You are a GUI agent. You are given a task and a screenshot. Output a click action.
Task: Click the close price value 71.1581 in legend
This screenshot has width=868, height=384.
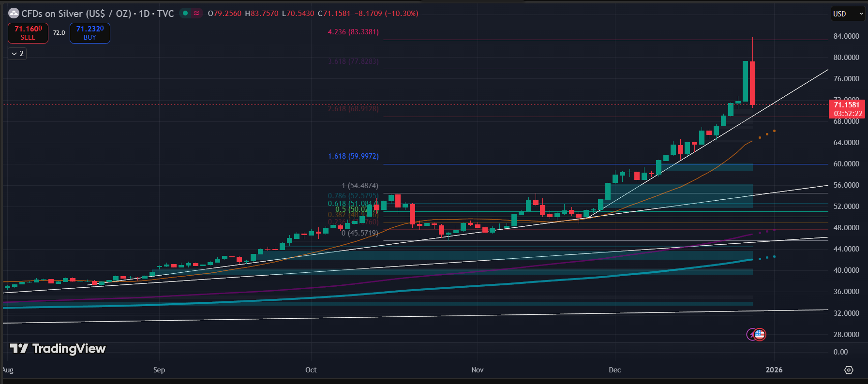pos(336,14)
